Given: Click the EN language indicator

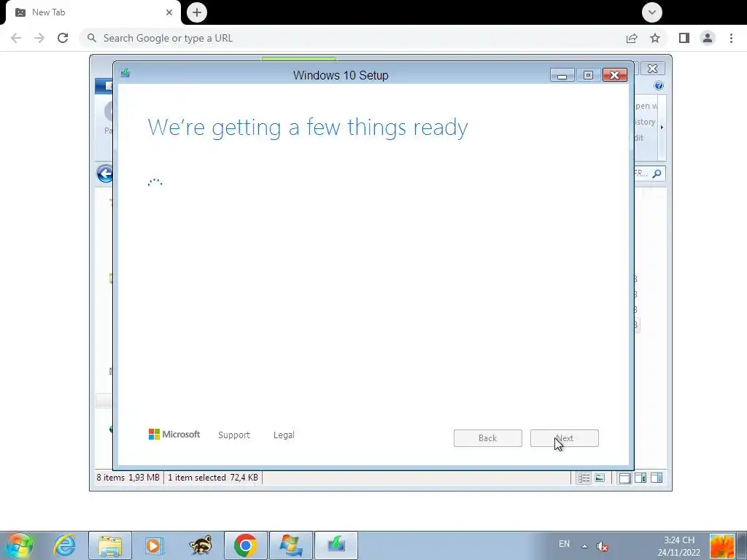Looking at the screenshot, I should (564, 544).
